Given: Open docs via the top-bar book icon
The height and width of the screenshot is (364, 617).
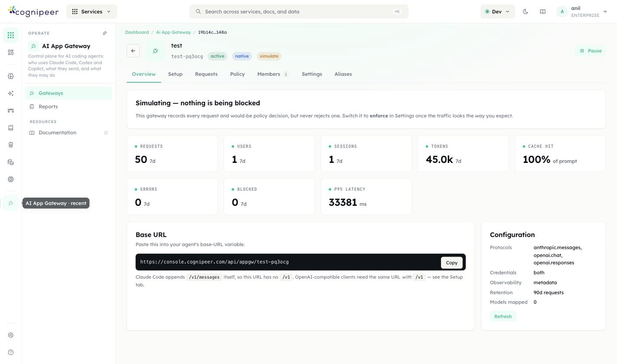Looking at the screenshot, I should click(542, 12).
